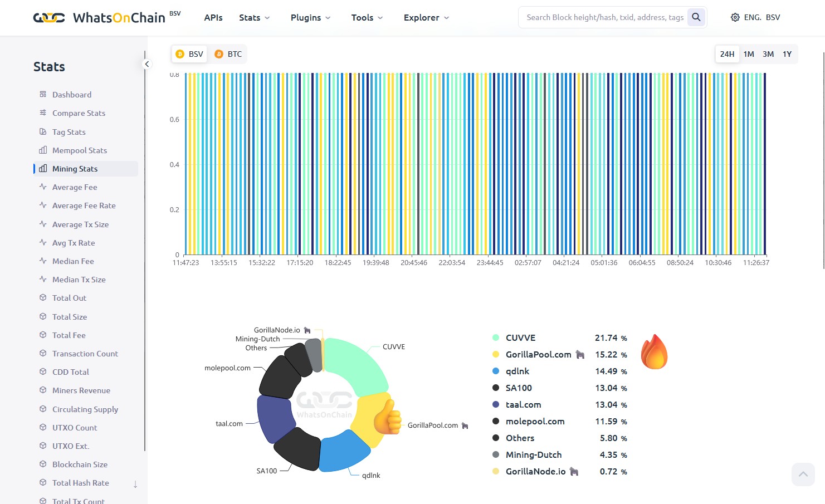The height and width of the screenshot is (504, 825).
Task: Expand the Tools dropdown menu
Action: pos(367,18)
